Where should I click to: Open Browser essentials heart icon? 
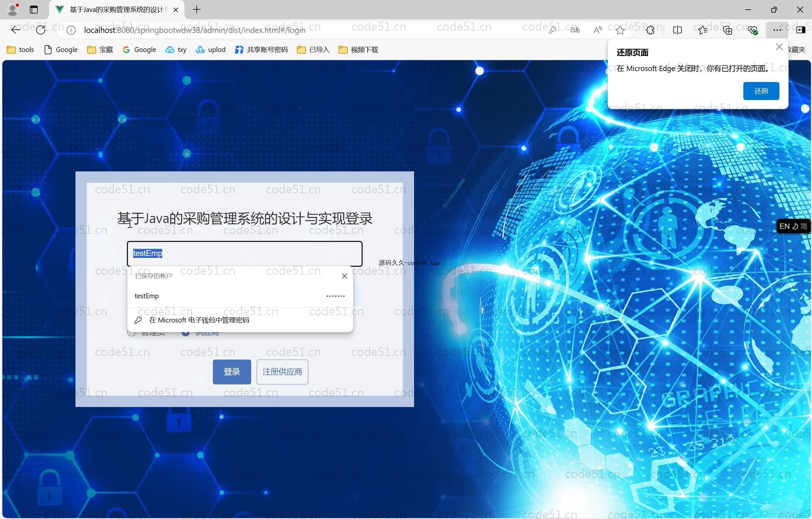tap(752, 30)
